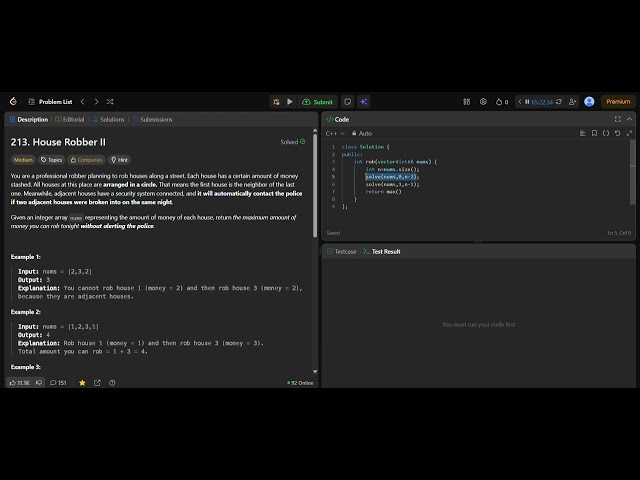Like the problem thumbs-up 11.1K
The height and width of the screenshot is (480, 640).
coord(19,382)
